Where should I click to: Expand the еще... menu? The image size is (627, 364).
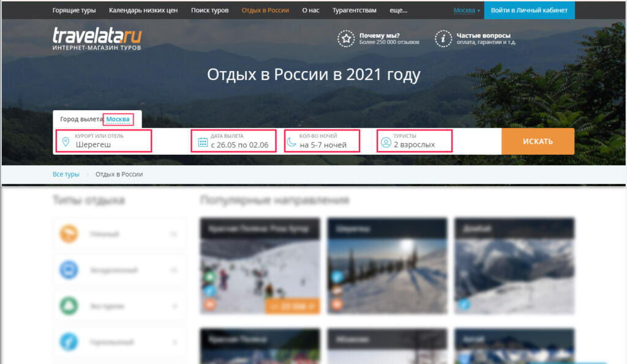[x=398, y=10]
